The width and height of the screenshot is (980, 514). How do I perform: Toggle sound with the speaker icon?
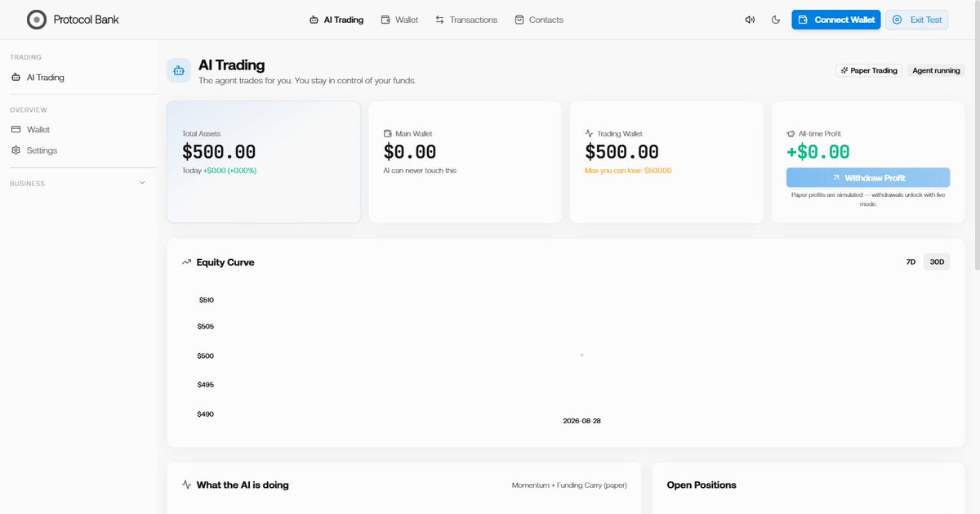pos(750,20)
